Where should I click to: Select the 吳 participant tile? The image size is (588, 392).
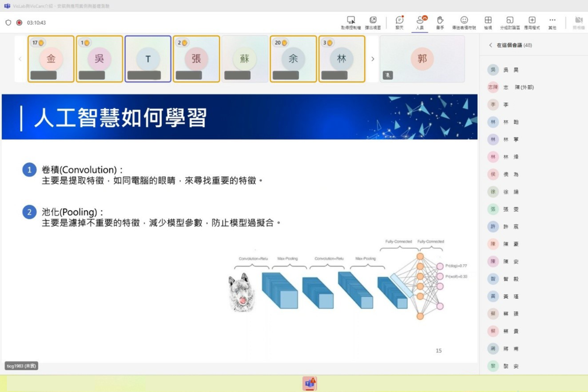click(x=99, y=59)
